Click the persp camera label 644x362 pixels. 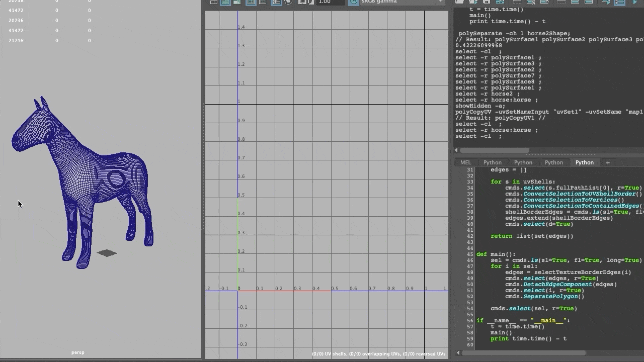coord(78,352)
